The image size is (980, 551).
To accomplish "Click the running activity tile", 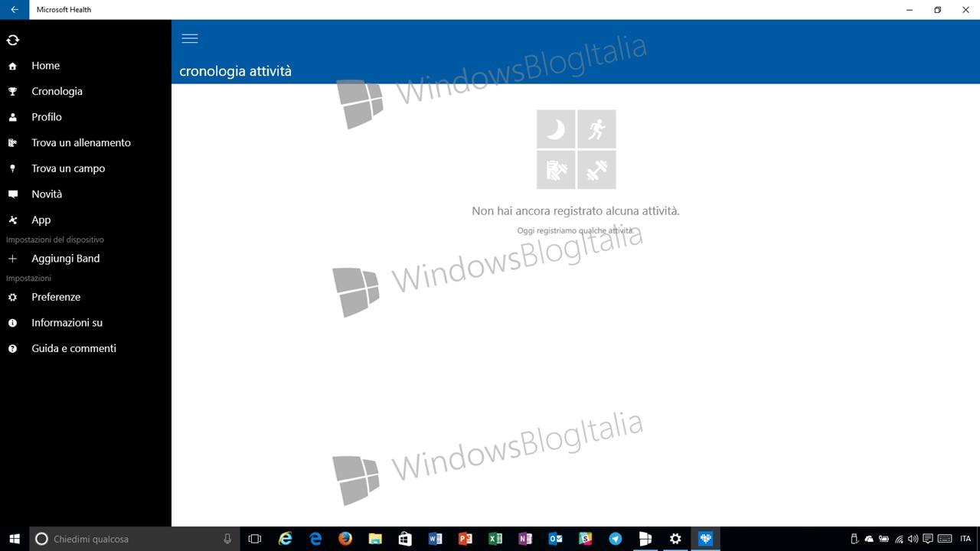I will point(596,129).
